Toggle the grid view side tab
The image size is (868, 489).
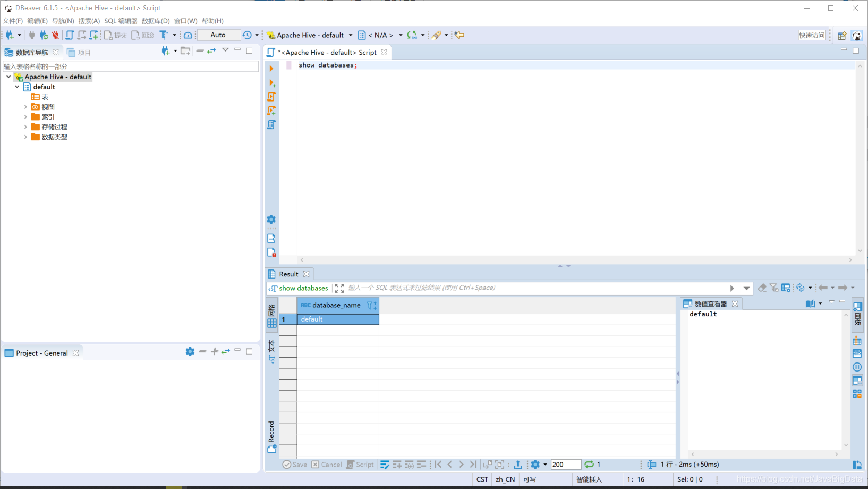click(x=272, y=316)
